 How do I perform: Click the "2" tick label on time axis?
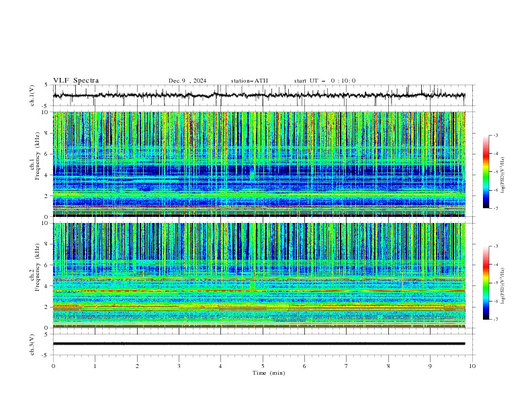click(137, 366)
